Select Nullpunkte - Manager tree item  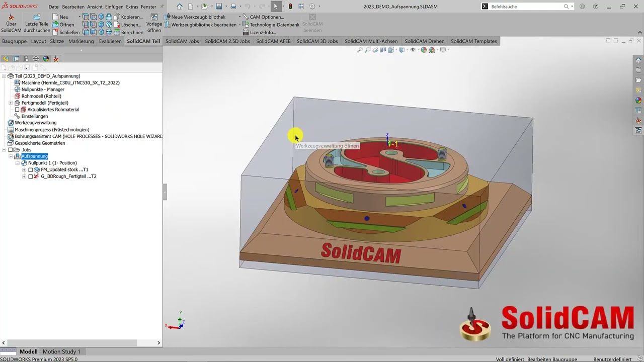coord(39,89)
